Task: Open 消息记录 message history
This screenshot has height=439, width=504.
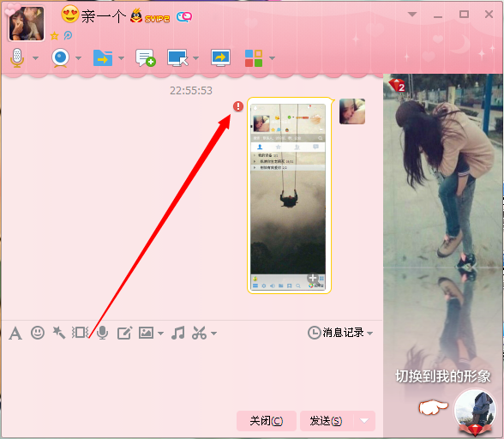Action: tap(336, 333)
